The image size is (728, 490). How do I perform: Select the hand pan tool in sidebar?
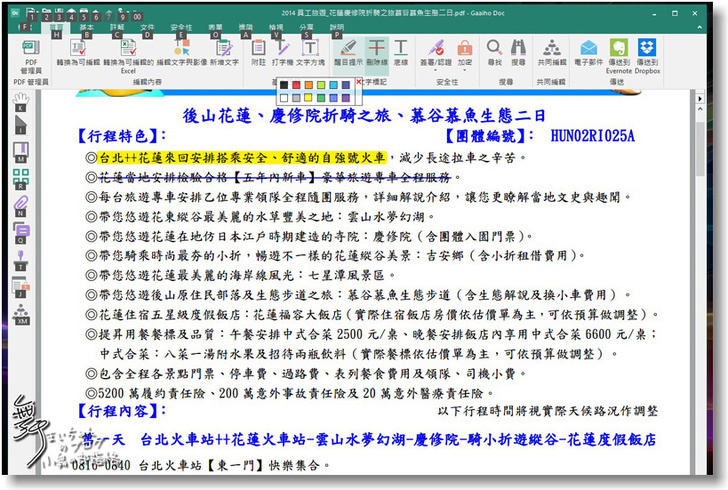[x=20, y=100]
